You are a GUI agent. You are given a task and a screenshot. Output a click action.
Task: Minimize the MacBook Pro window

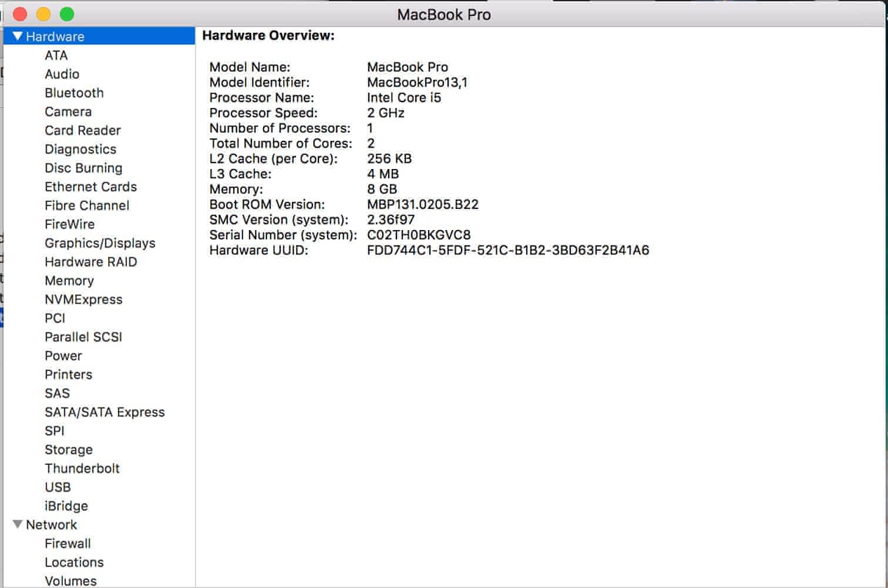[x=43, y=14]
